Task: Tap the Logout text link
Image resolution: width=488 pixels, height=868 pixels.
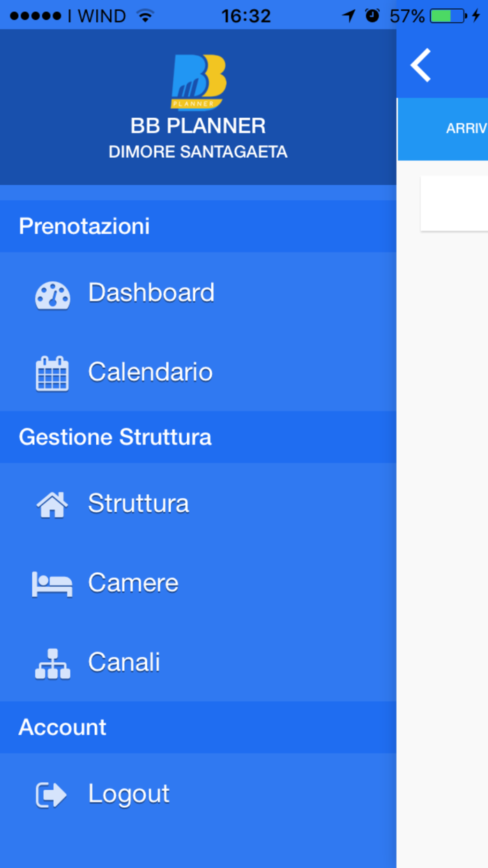Action: pyautogui.click(x=128, y=793)
